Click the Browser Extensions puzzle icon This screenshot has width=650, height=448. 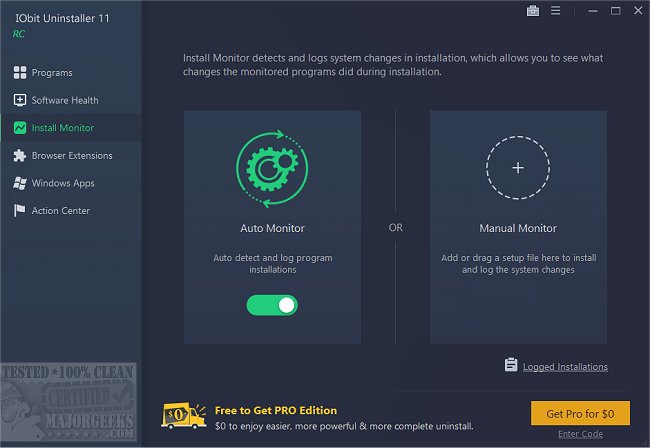pyautogui.click(x=19, y=155)
